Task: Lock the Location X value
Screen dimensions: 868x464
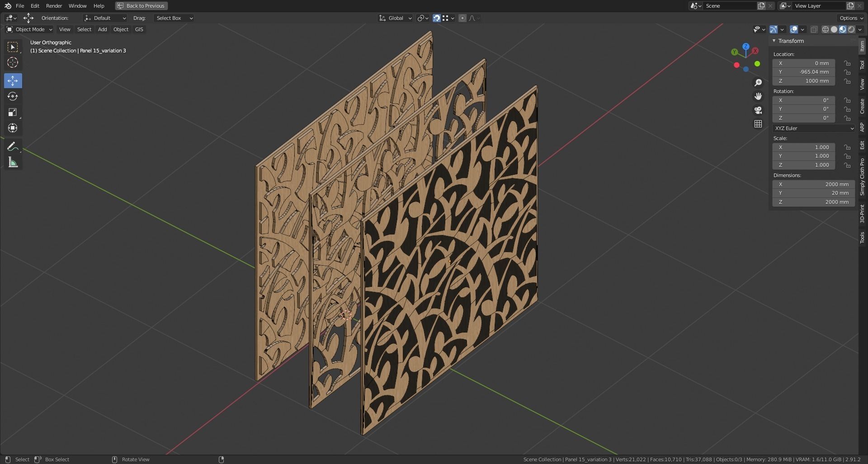Action: (847, 63)
